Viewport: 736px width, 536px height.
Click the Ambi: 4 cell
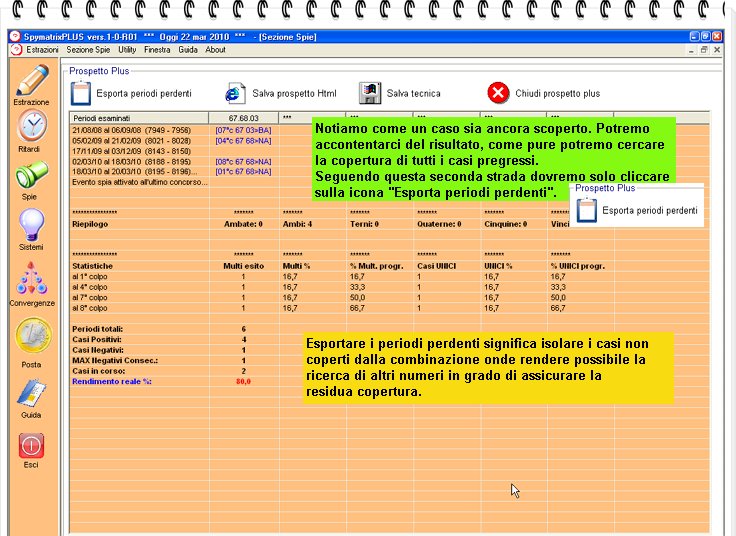[297, 224]
